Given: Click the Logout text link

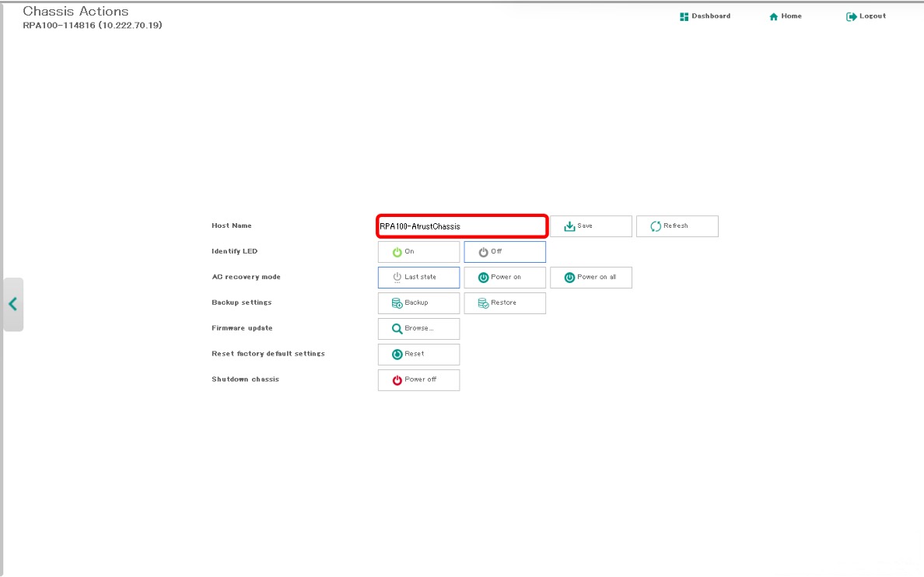Looking at the screenshot, I should (x=873, y=16).
